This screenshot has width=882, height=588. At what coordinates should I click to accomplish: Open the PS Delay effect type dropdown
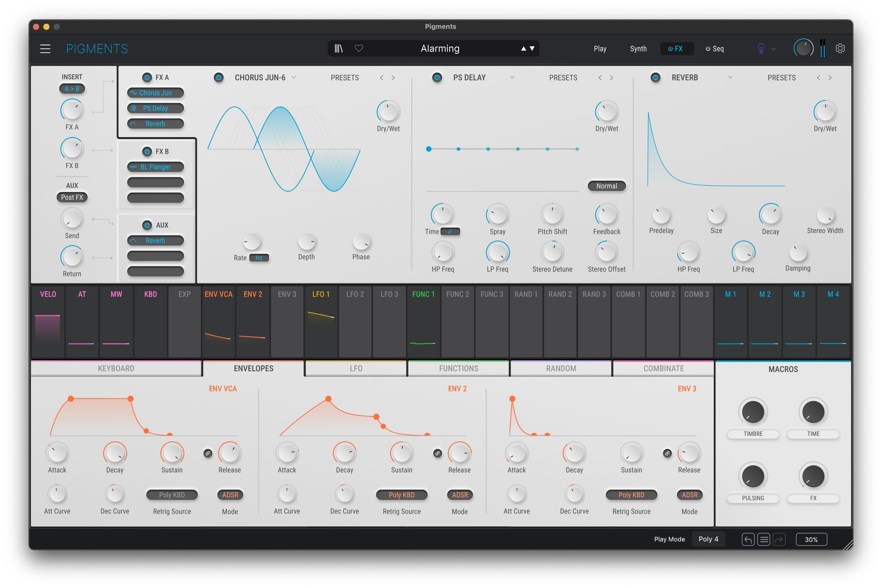(x=512, y=77)
